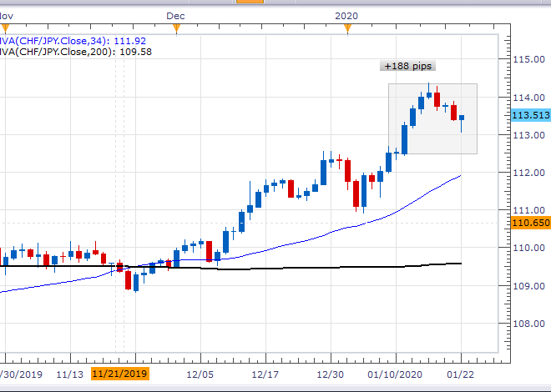Select the orange highlighted tab at top
551x392 pixels.
(x=250, y=2)
